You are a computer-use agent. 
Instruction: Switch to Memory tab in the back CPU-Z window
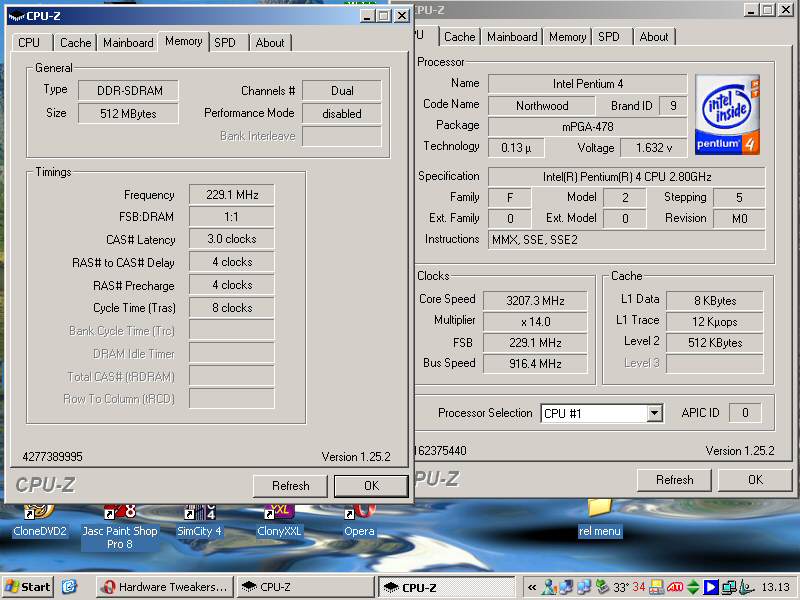pyautogui.click(x=567, y=37)
